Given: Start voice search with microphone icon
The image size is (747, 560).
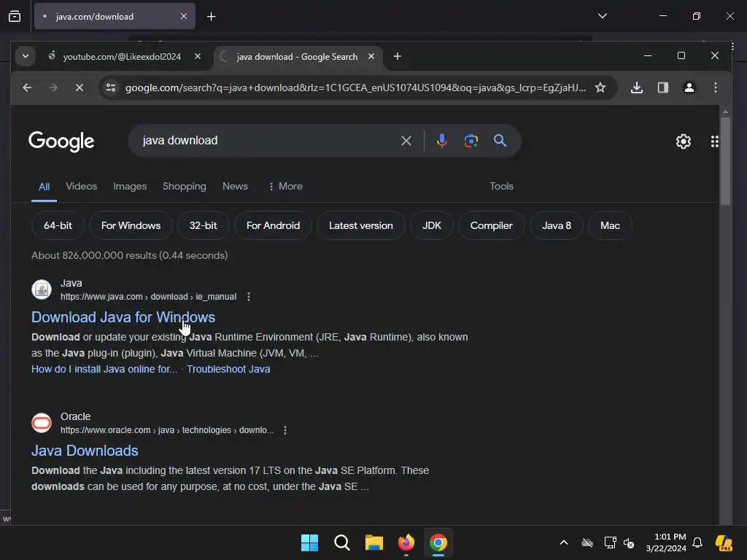Looking at the screenshot, I should point(441,141).
